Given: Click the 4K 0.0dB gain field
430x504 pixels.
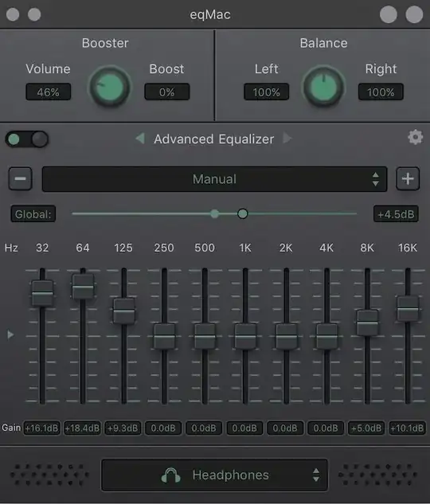Looking at the screenshot, I should 326,428.
